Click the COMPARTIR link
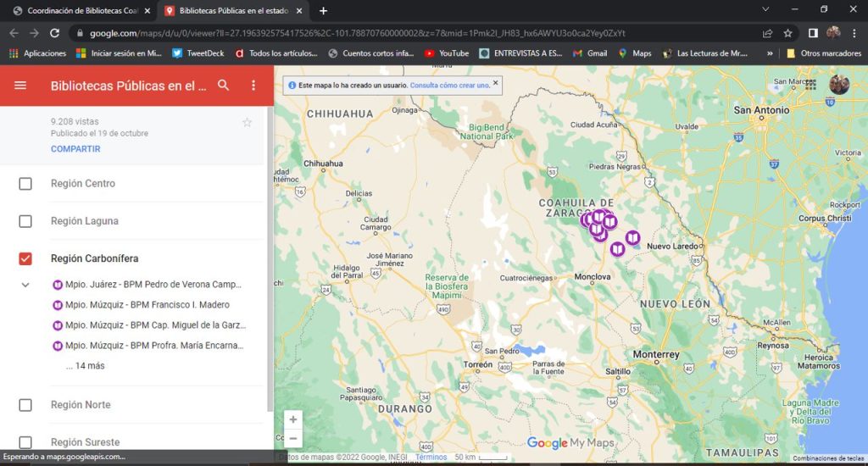The height and width of the screenshot is (466, 868). 75,149
